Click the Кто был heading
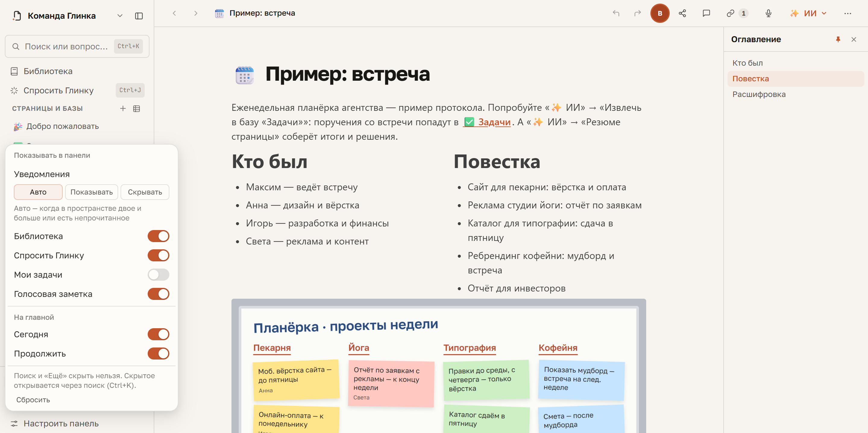Viewport: 868px width, 433px height. click(x=269, y=162)
